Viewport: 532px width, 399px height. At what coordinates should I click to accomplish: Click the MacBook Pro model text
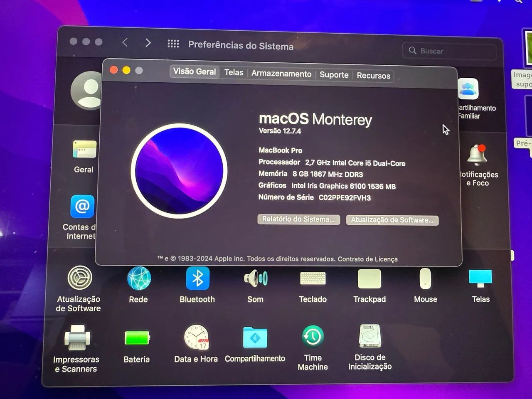pos(281,150)
